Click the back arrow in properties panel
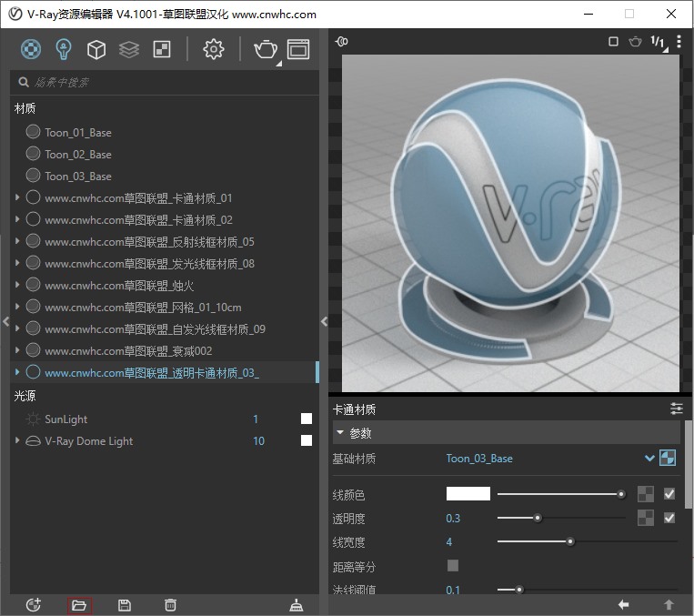The height and width of the screenshot is (616, 694). pyautogui.click(x=623, y=604)
